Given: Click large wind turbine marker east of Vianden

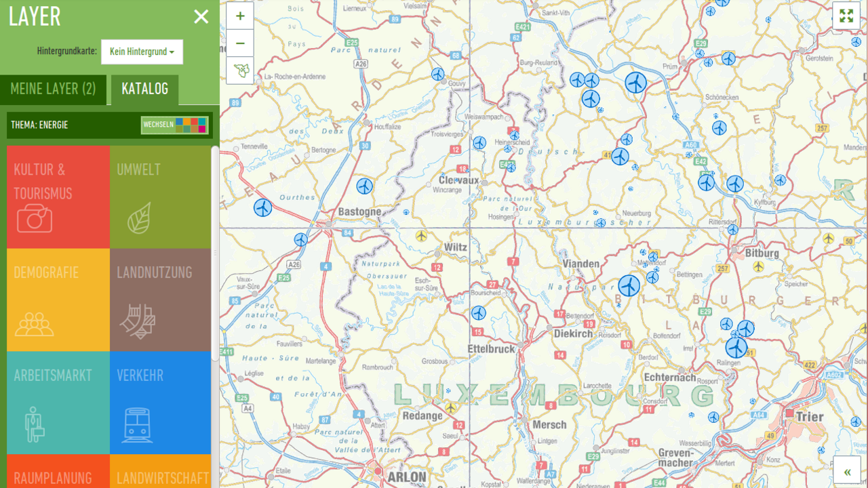Looking at the screenshot, I should tap(629, 286).
